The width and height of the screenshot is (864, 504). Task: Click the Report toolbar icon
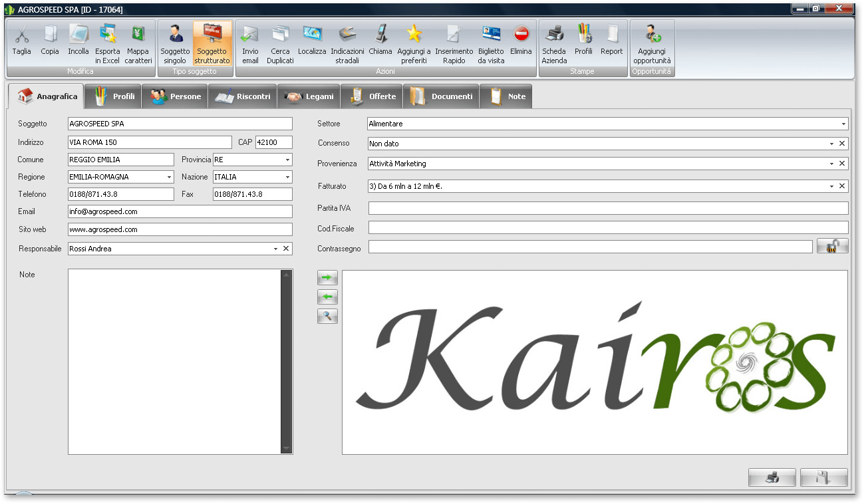point(612,35)
